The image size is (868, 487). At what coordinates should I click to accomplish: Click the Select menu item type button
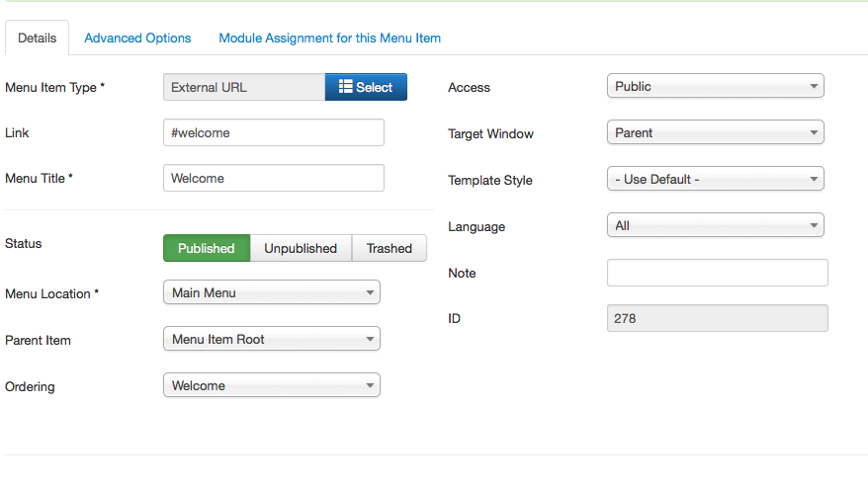(366, 87)
